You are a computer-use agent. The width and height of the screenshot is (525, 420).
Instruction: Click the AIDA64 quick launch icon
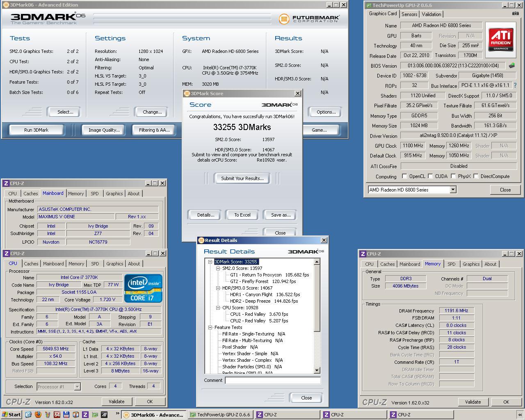[57, 415]
